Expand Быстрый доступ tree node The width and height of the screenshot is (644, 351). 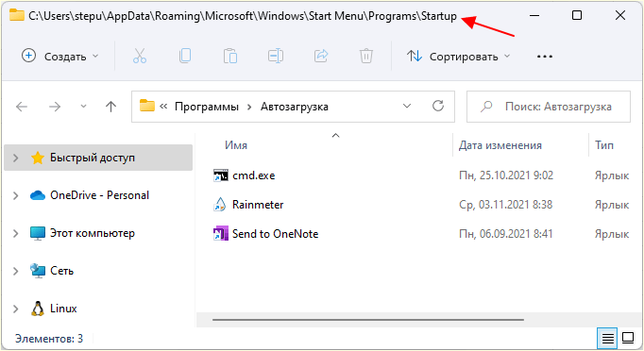coord(16,158)
